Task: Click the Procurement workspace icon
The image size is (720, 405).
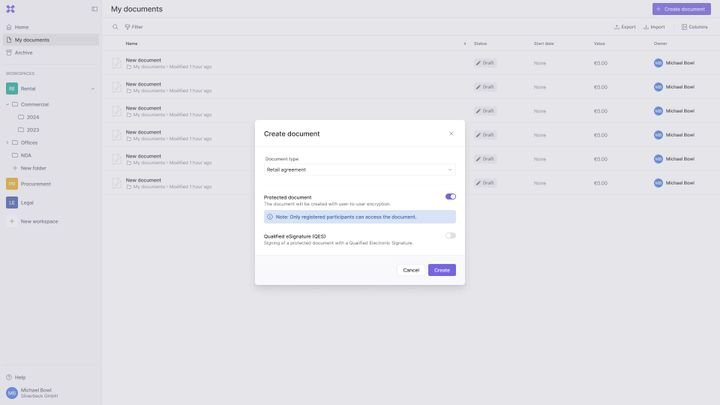Action: [x=12, y=184]
